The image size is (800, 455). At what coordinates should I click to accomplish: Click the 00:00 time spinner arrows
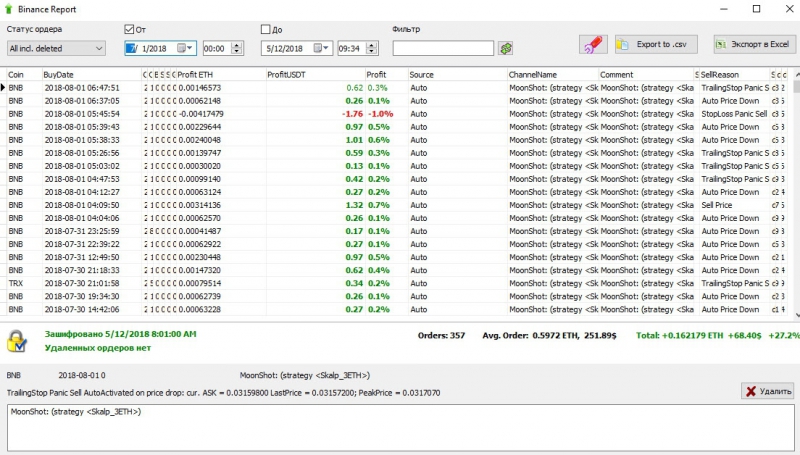pyautogui.click(x=236, y=48)
